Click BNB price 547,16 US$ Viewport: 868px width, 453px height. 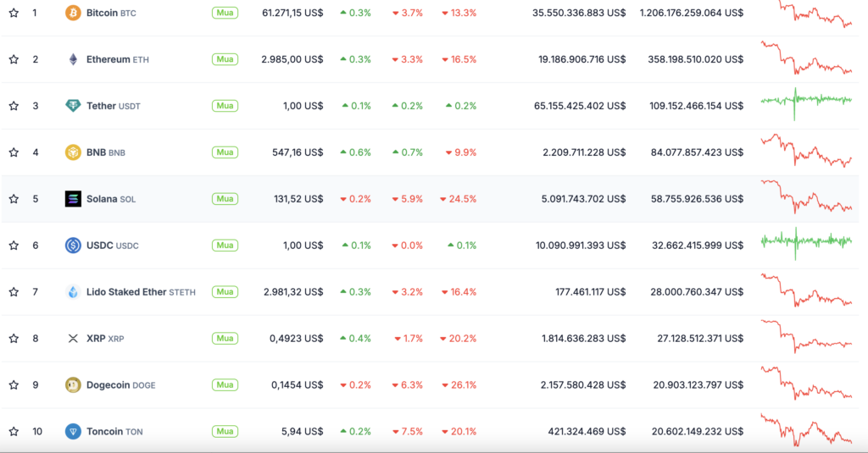(298, 152)
